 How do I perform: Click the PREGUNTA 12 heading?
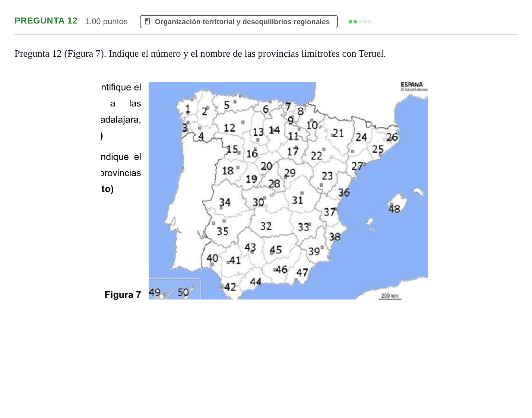[x=46, y=21]
